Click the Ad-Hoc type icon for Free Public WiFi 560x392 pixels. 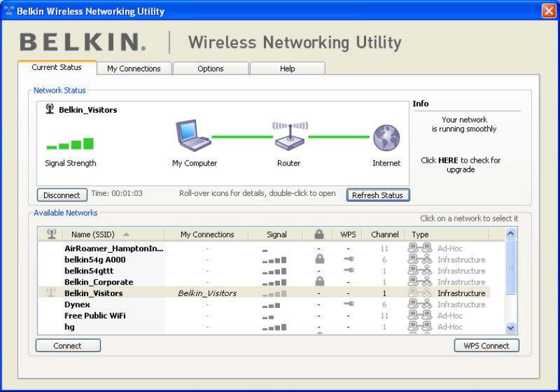click(x=420, y=315)
